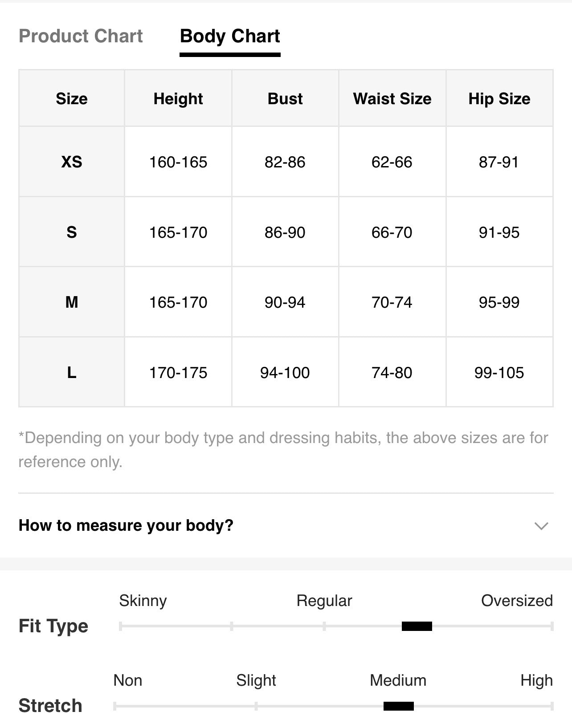
Task: Switch to the Product Chart tab
Action: pyautogui.click(x=81, y=36)
